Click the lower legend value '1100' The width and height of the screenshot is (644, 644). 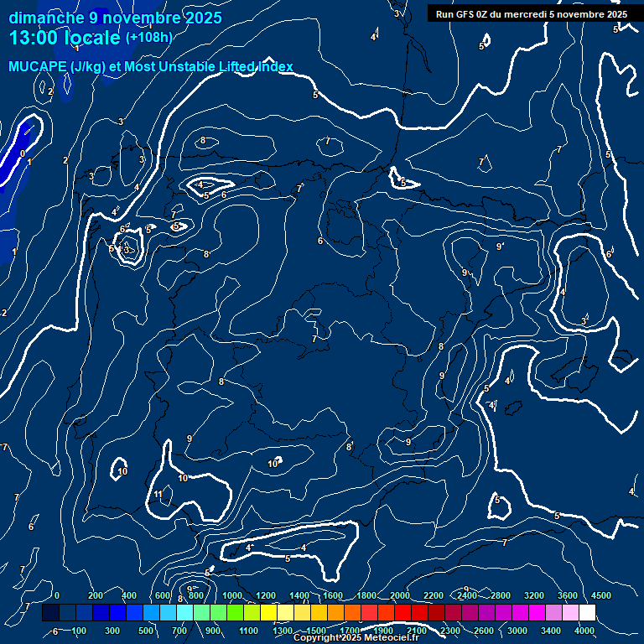(248, 631)
